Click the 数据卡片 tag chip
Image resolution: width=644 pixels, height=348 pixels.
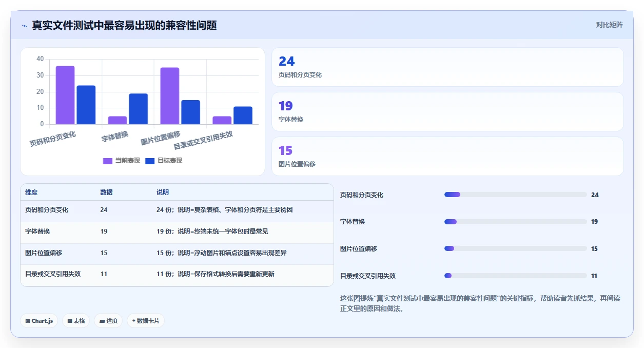click(146, 321)
